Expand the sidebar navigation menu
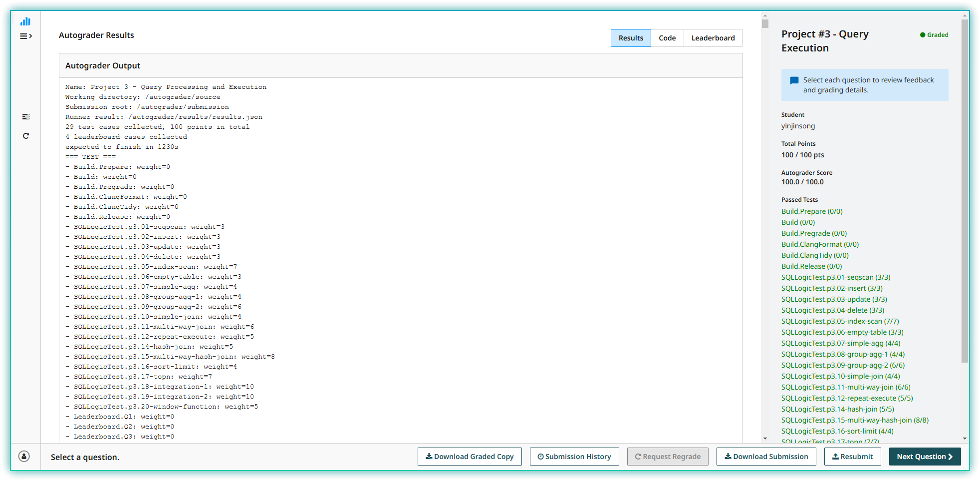This screenshot has height=481, width=980. (25, 36)
